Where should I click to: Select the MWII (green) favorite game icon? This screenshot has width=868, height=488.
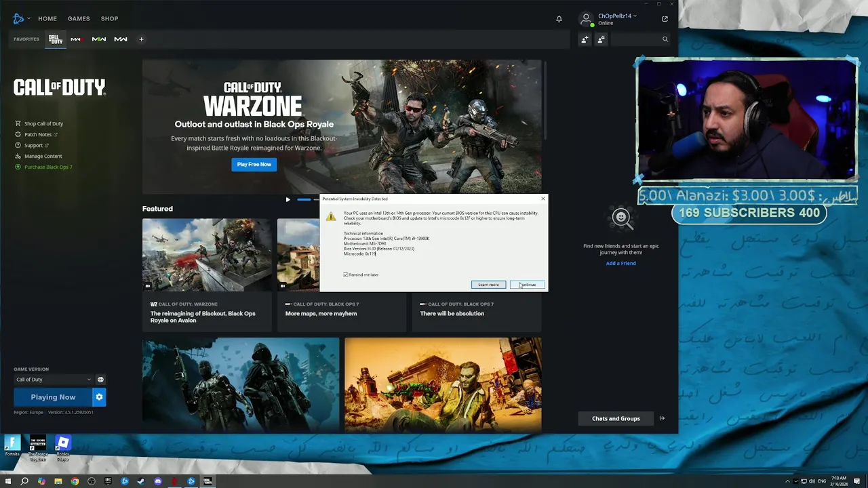[99, 39]
